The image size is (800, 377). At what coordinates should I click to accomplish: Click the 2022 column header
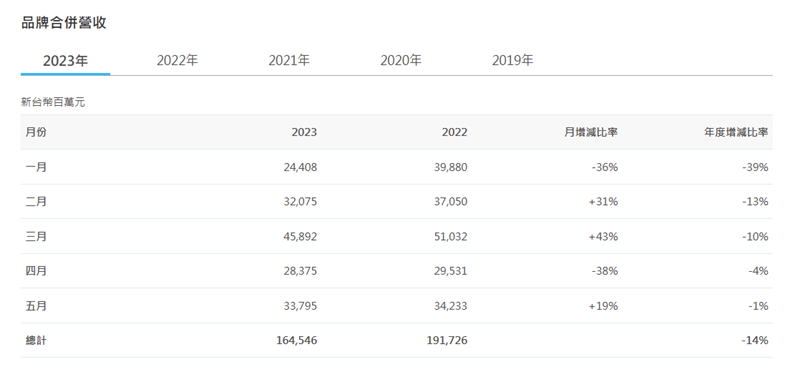(455, 132)
